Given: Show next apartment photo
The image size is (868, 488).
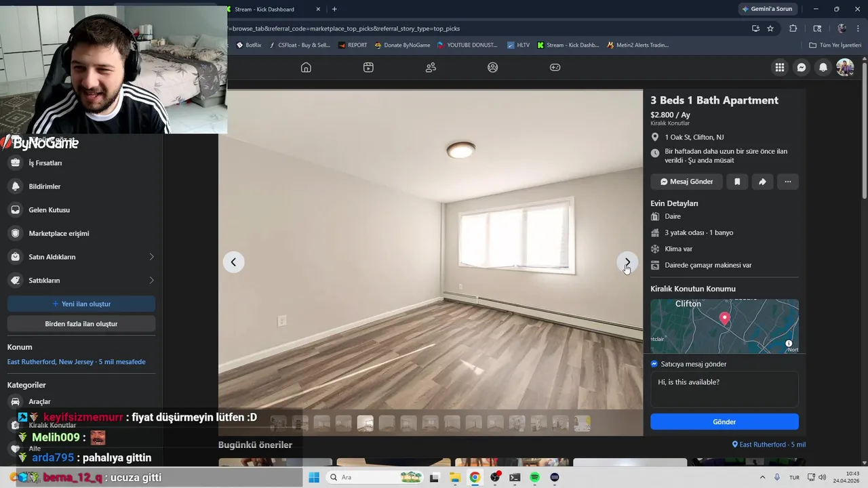Looking at the screenshot, I should (x=627, y=262).
